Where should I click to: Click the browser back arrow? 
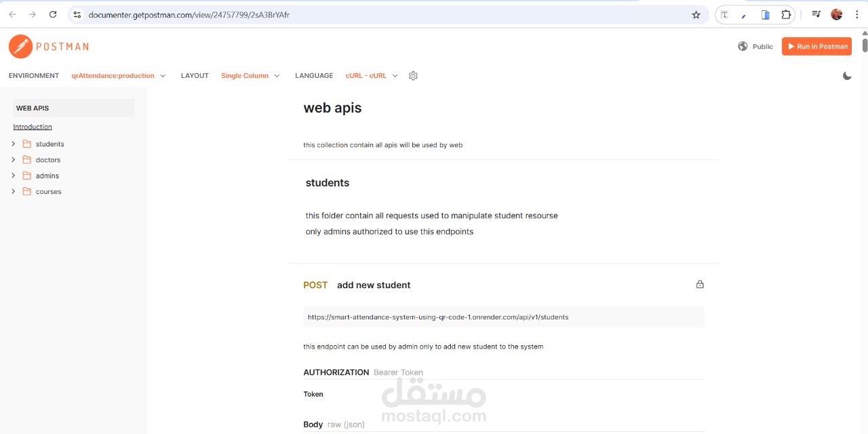click(12, 14)
